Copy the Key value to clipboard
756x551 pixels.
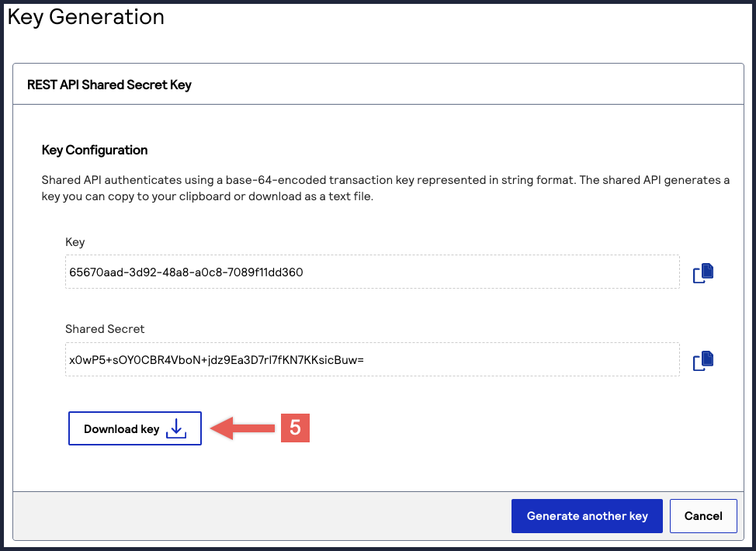coord(702,272)
